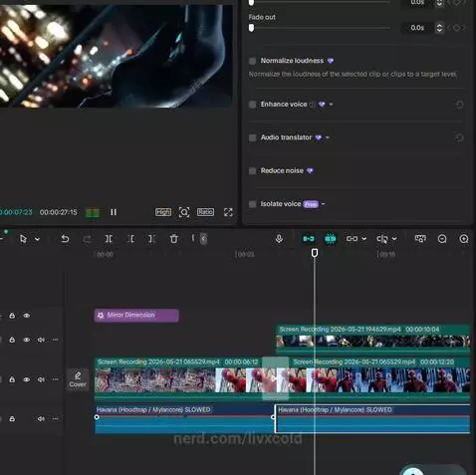The height and width of the screenshot is (475, 476).
Task: Open the linkage options dropdown arrow
Action: 364,239
